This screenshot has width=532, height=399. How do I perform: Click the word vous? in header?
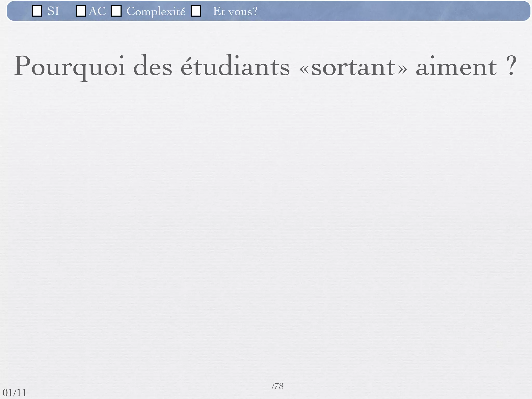[243, 11]
